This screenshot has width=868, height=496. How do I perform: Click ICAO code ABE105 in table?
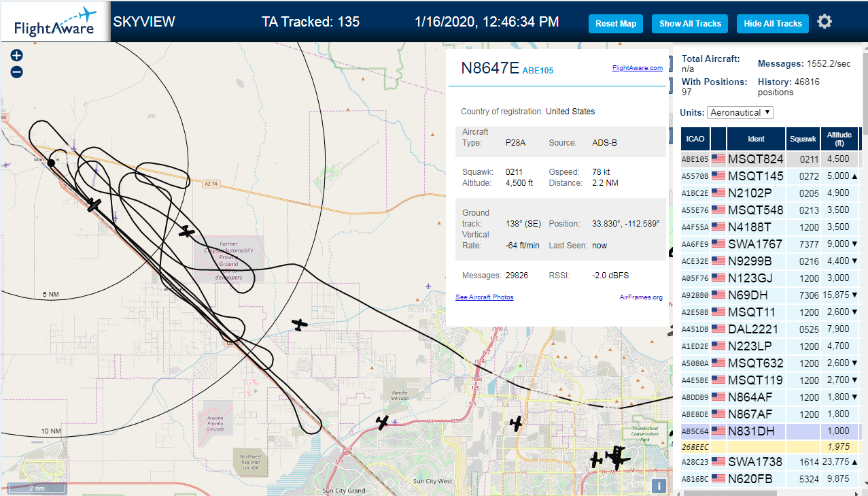695,159
